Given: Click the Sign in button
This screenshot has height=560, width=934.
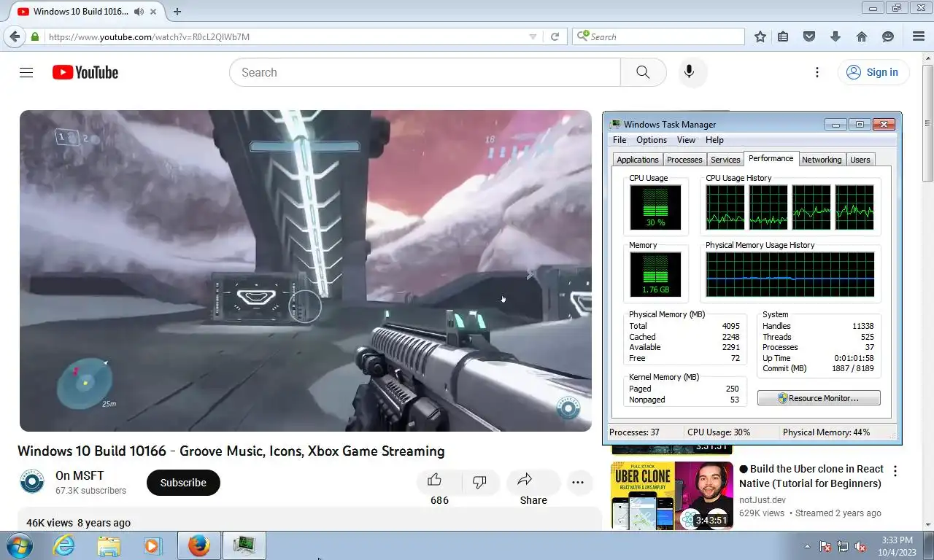Looking at the screenshot, I should click(873, 72).
